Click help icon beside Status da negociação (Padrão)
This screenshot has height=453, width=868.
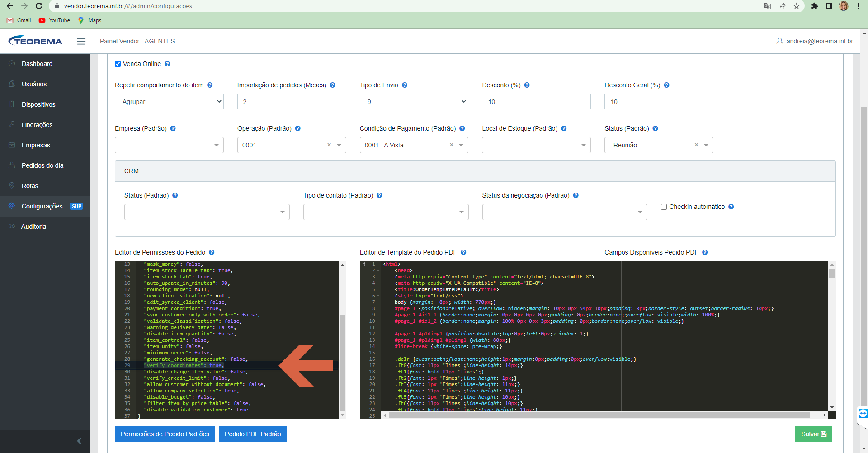[576, 195]
